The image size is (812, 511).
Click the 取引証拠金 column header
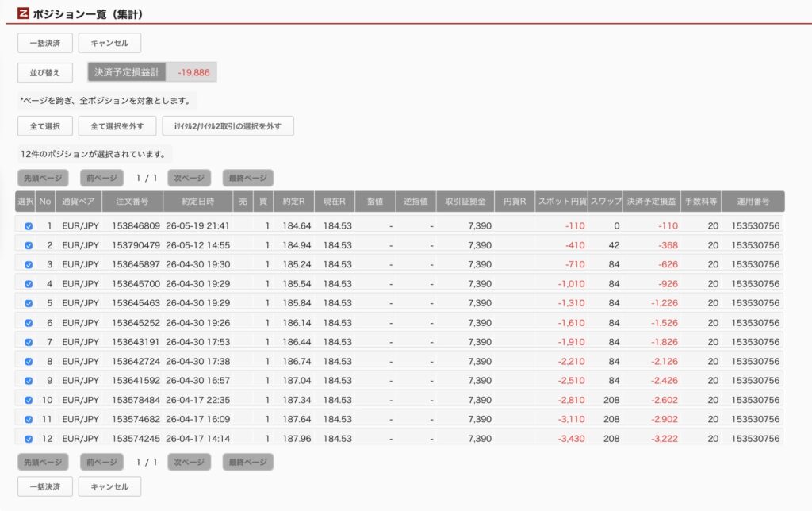pos(465,201)
